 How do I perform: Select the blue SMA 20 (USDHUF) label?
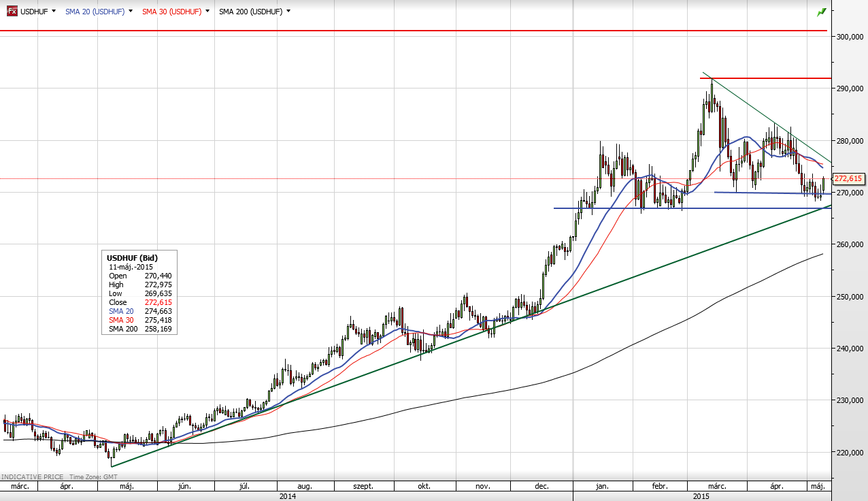(95, 12)
